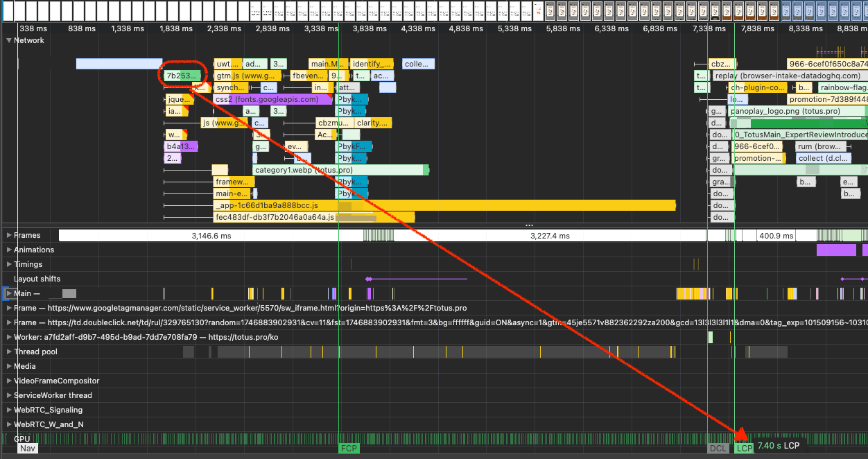Click the 400.9 ms frame in Frames track
Image resolution: width=868 pixels, height=459 pixels.
pyautogui.click(x=775, y=235)
